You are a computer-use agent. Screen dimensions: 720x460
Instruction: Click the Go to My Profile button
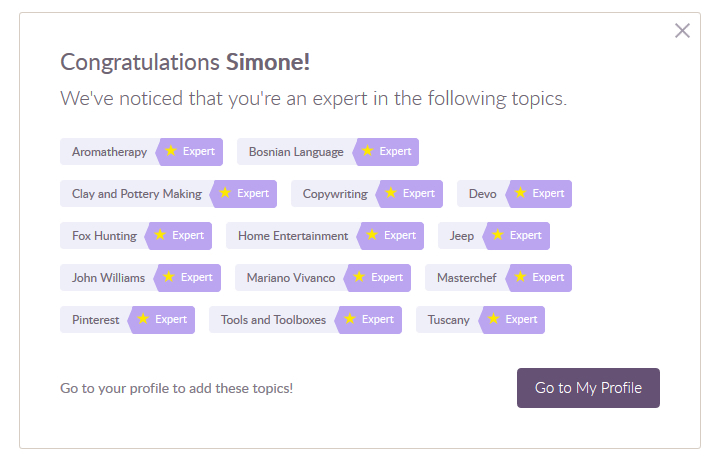click(588, 388)
